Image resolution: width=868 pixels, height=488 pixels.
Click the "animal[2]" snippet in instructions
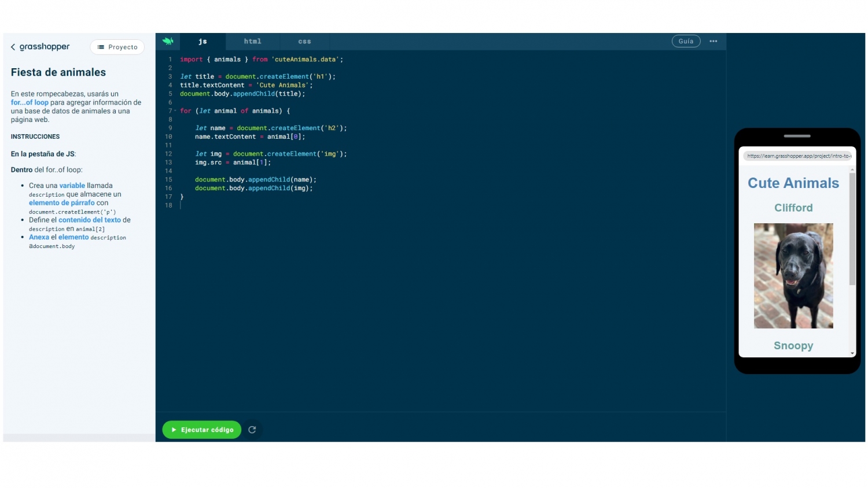pos(90,229)
